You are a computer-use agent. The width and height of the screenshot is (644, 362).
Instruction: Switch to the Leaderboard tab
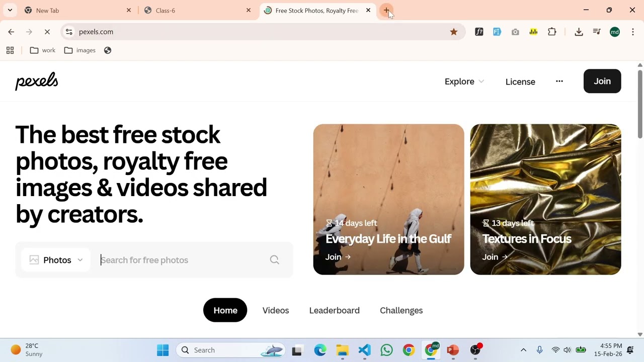334,310
